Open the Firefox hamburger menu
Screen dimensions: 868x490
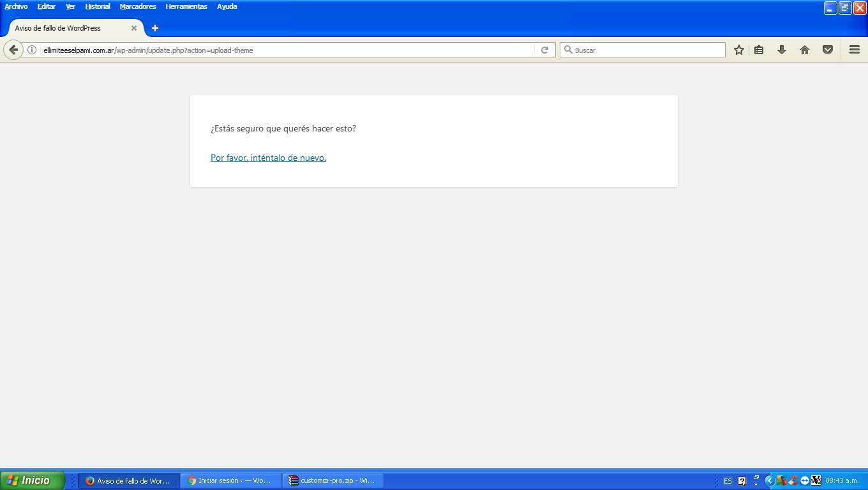point(854,50)
